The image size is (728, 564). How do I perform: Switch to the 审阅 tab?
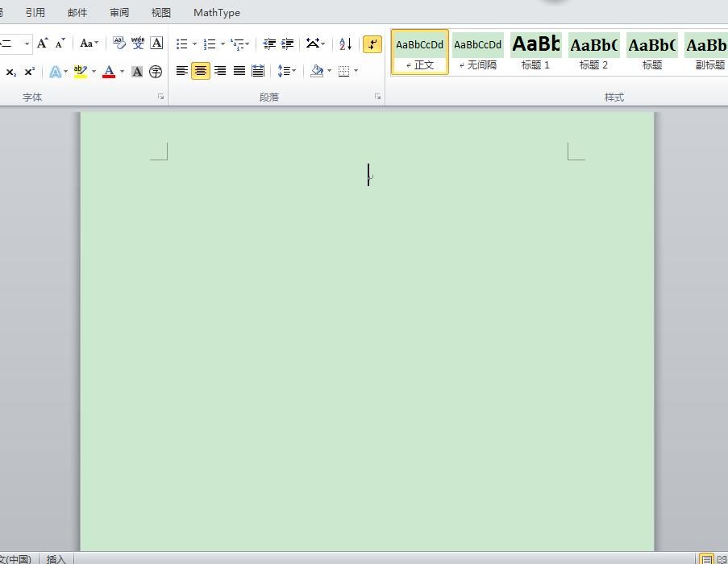click(119, 13)
